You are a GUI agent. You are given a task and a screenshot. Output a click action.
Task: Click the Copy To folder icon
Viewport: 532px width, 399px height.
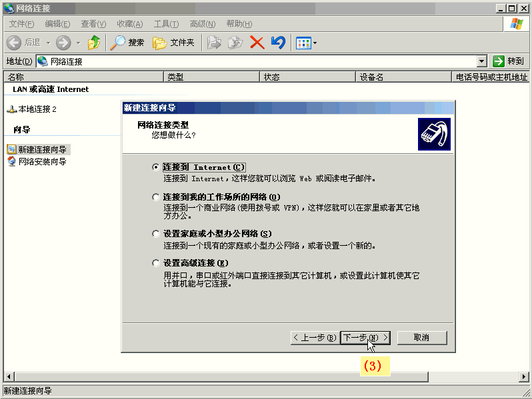click(x=235, y=43)
